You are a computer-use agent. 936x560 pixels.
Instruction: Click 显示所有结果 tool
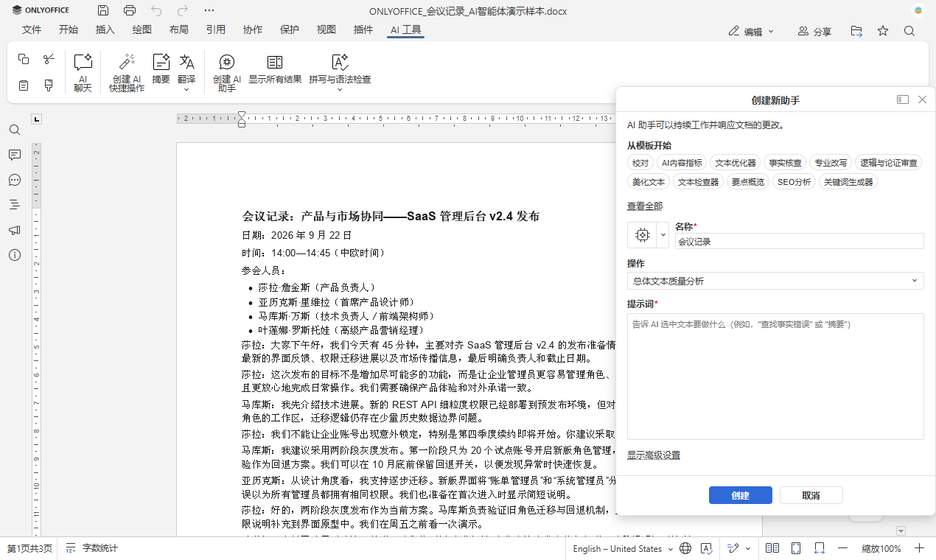pyautogui.click(x=275, y=69)
